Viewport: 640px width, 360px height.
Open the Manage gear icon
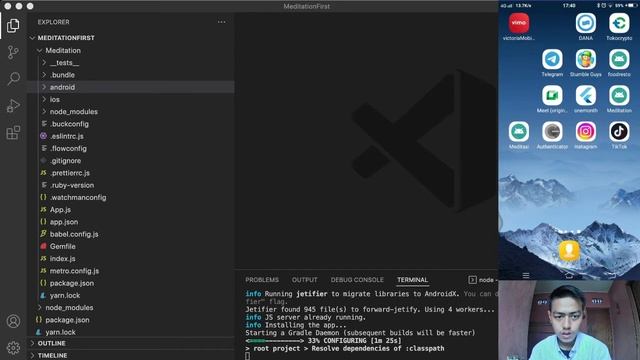[x=13, y=348]
